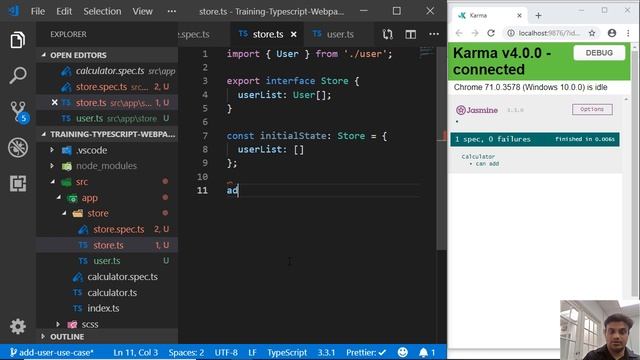Click the Calculator suite link in Jasmine
640x360 pixels.
click(x=478, y=156)
